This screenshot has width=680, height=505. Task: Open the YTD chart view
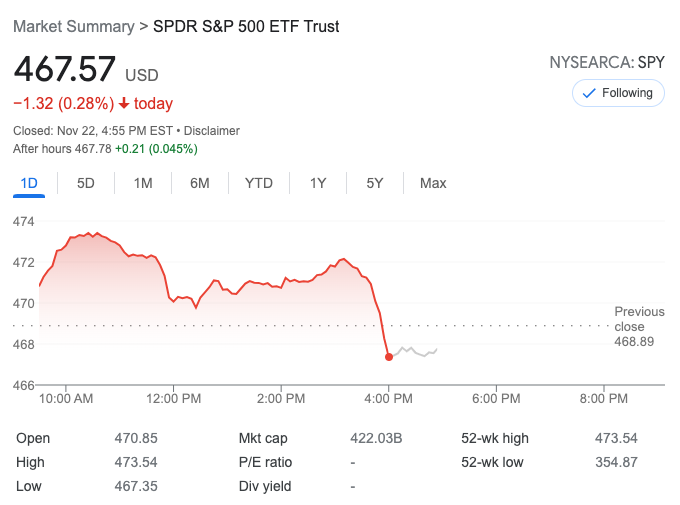tap(259, 183)
